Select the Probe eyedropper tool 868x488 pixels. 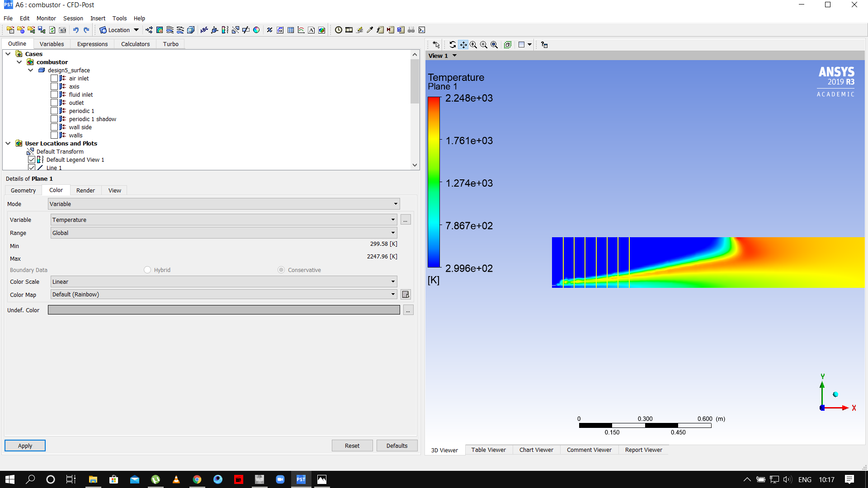pos(370,30)
